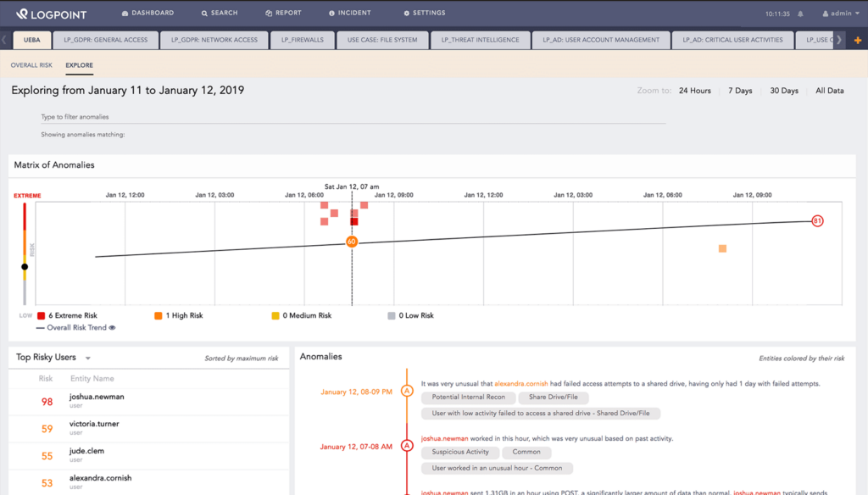Open the OVERALL RISK tab

pos(31,64)
